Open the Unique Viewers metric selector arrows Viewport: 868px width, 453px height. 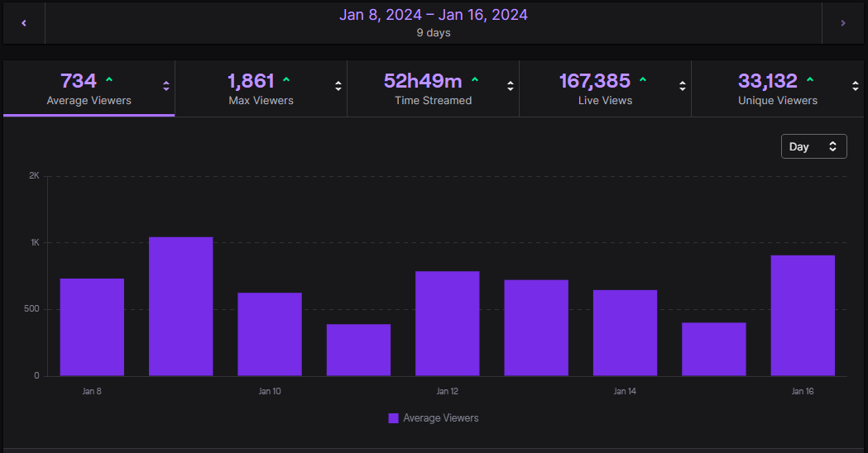856,86
